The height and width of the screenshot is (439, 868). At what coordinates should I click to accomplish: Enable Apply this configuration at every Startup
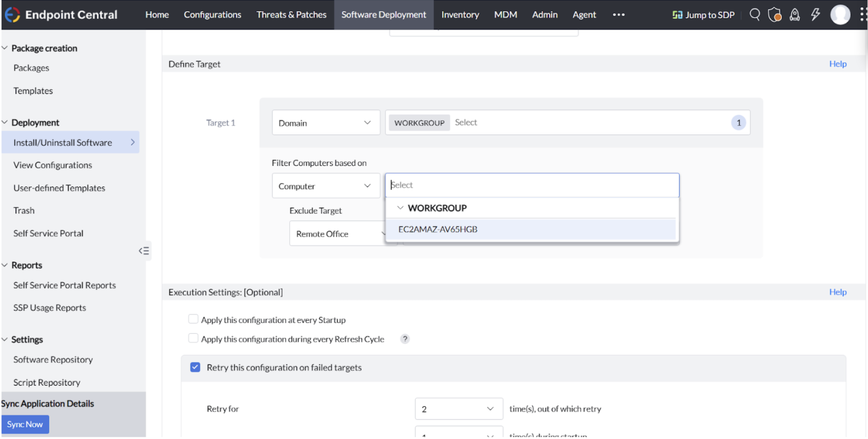click(x=193, y=319)
